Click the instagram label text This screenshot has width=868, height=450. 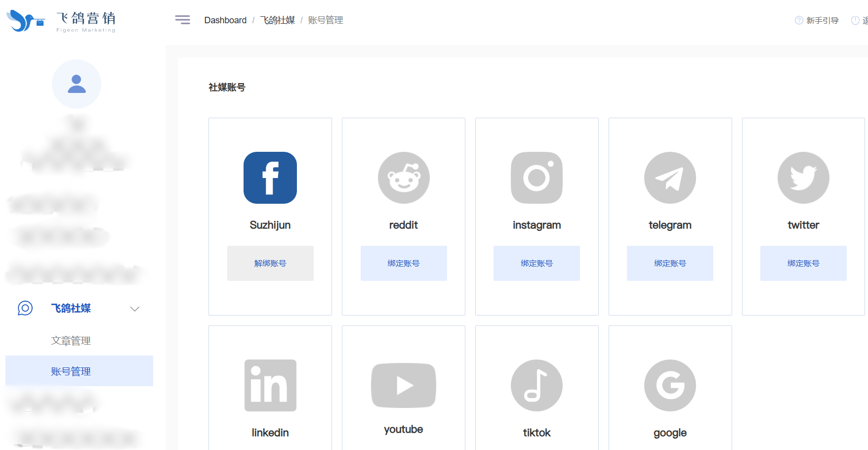click(x=537, y=225)
